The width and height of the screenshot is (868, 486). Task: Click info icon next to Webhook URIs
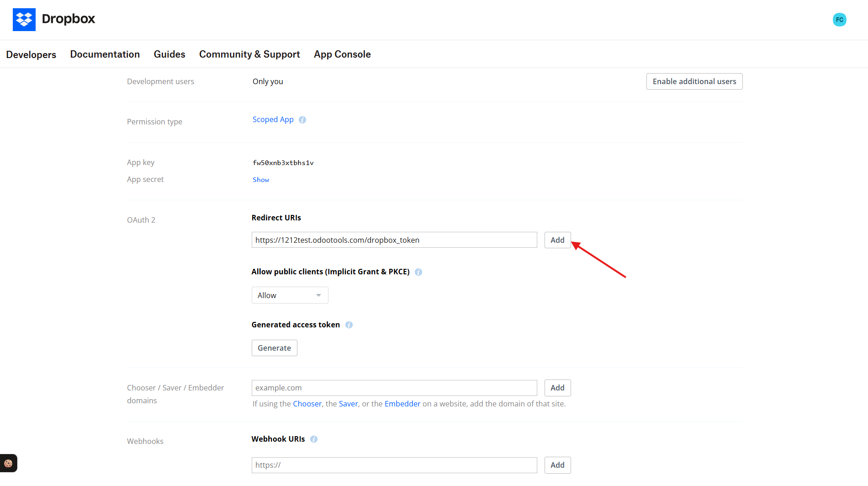tap(314, 439)
